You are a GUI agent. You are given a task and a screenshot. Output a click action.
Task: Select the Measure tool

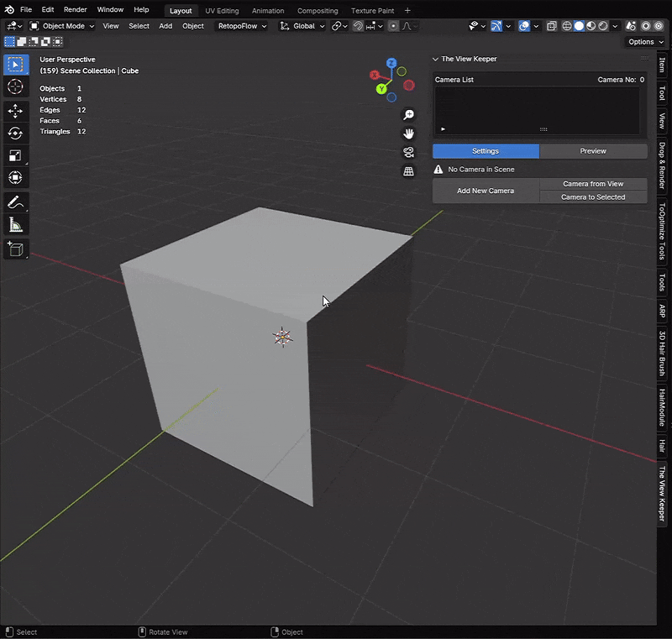[16, 224]
